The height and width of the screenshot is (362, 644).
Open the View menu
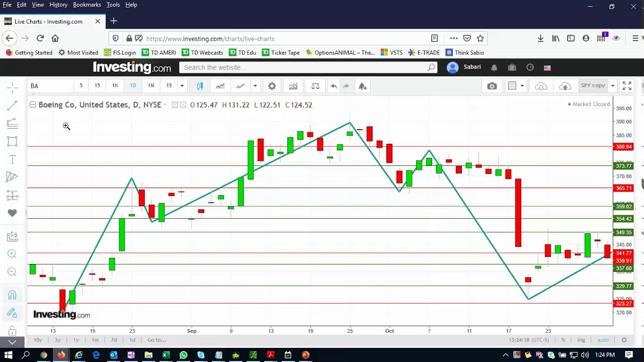pos(38,5)
